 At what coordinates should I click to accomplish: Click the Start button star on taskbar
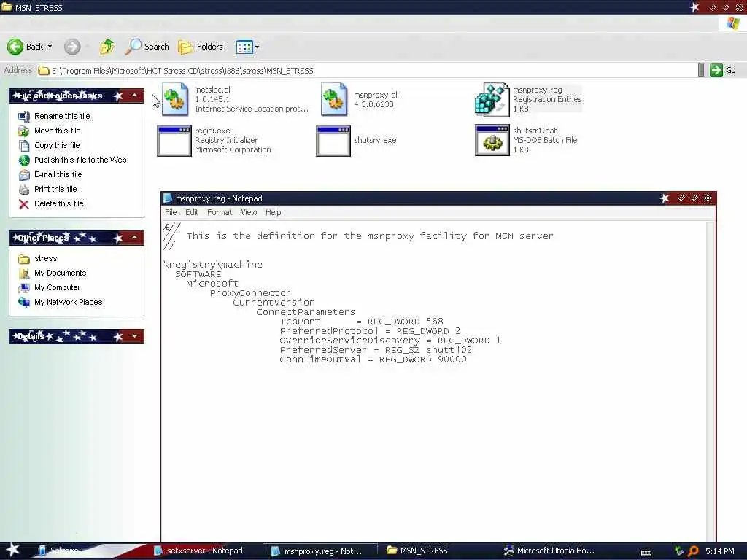12,550
